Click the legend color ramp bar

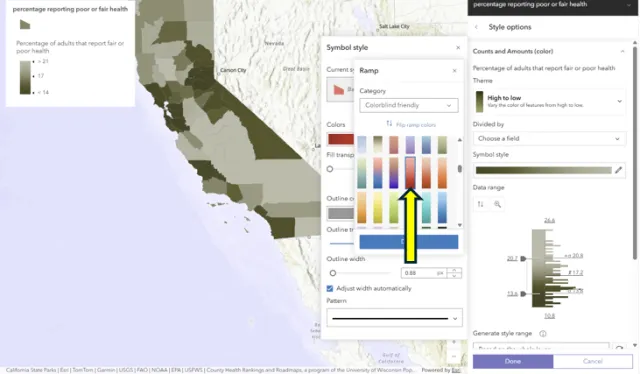(25, 78)
